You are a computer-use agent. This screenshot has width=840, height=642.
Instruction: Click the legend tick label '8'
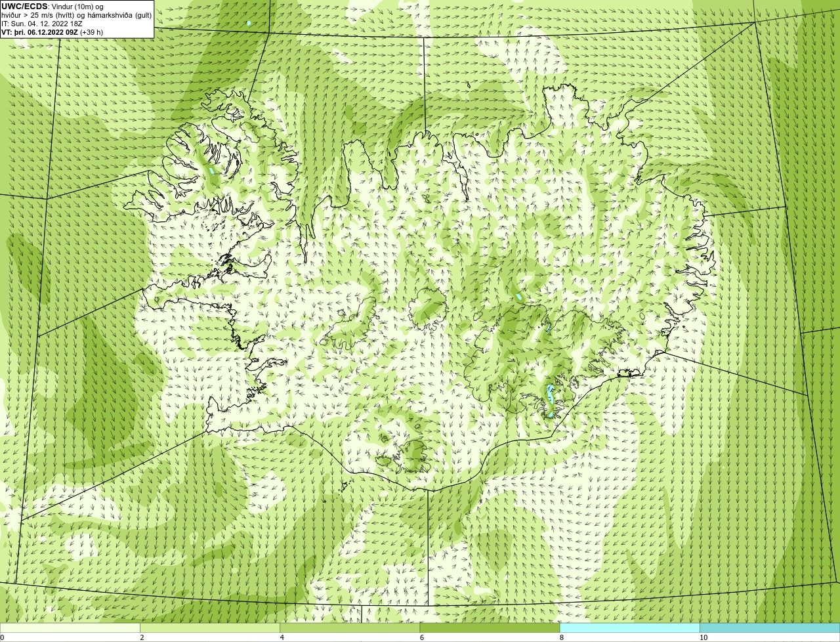tap(562, 637)
